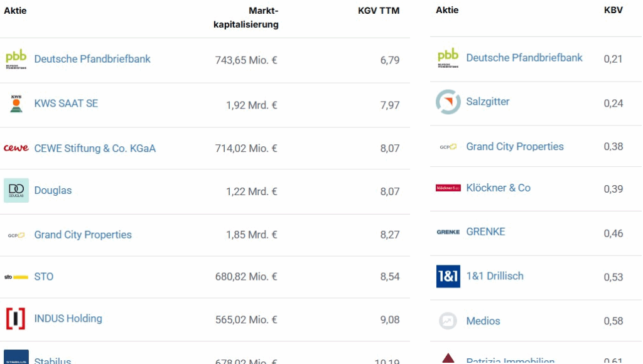Screen dimensions: 643x364
Task: Select the sto logo with yellow bar
Action: click(x=16, y=277)
